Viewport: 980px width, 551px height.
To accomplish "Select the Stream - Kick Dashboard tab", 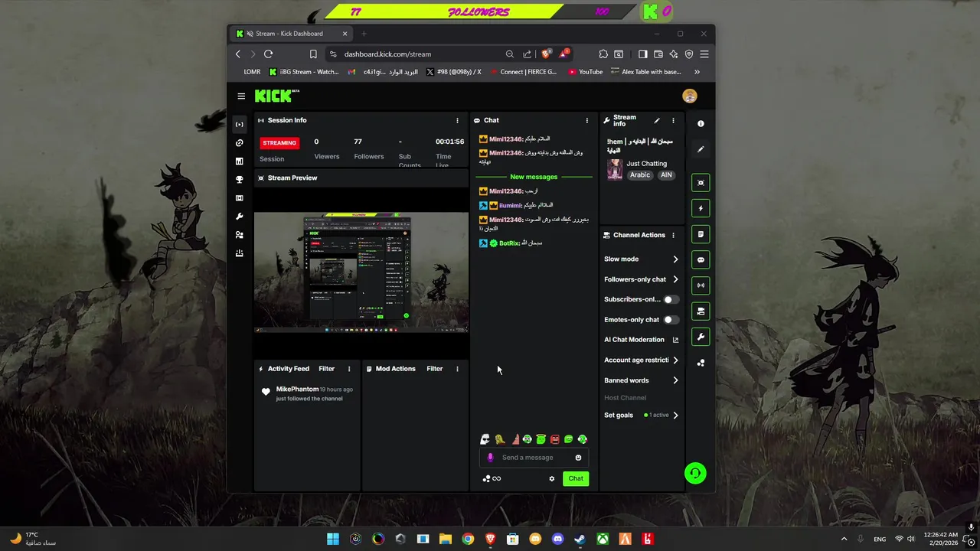I will pyautogui.click(x=292, y=34).
